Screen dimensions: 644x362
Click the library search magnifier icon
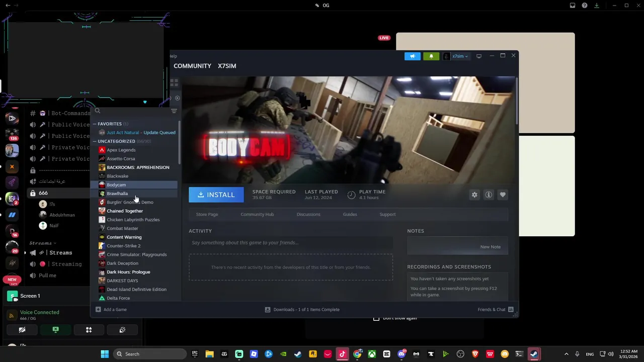pos(98,111)
